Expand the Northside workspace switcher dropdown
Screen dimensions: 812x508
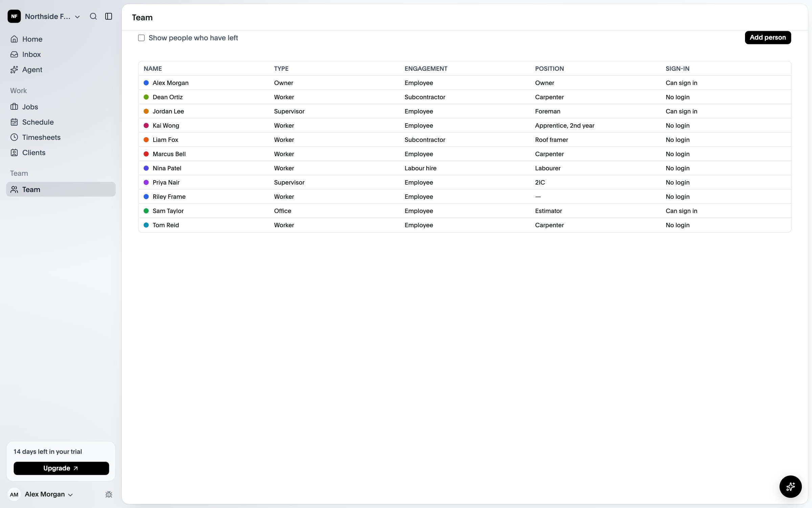pos(77,17)
